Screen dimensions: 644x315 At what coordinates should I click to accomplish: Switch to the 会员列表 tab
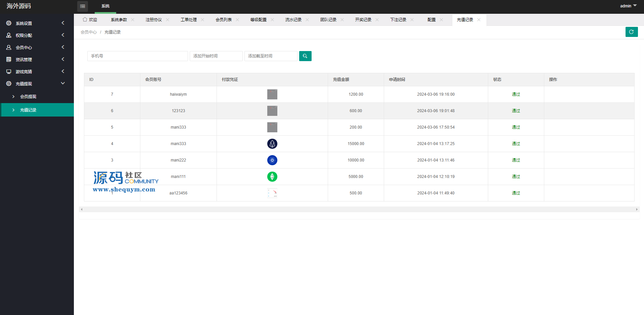point(224,20)
